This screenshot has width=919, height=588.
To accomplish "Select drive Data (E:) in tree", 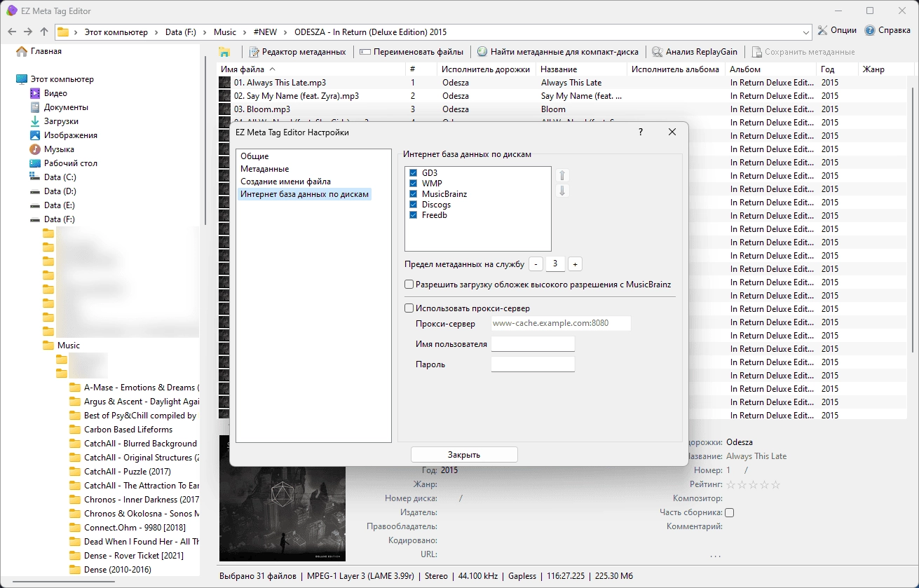I will [60, 205].
